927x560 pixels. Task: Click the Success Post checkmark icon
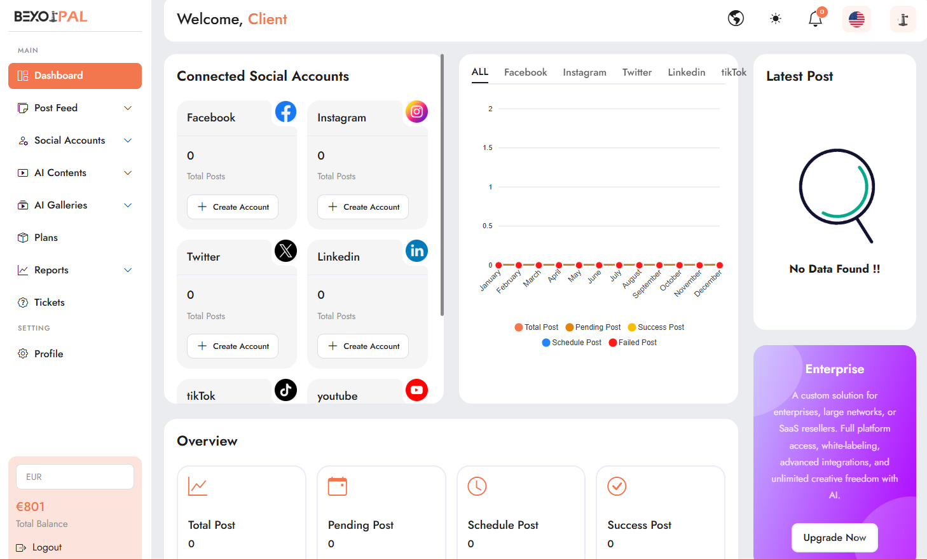coord(617,486)
